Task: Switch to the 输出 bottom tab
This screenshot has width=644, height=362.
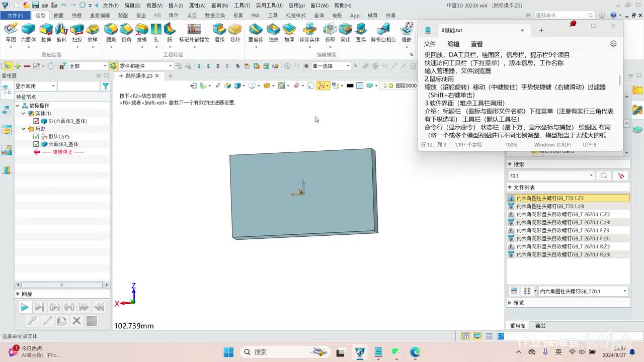Action: click(540, 326)
